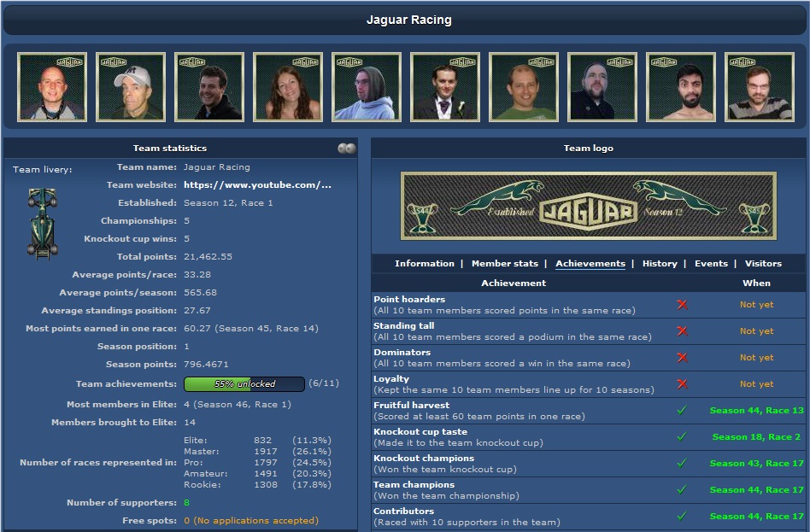
Task: Select the Achievements tab
Action: click(590, 263)
